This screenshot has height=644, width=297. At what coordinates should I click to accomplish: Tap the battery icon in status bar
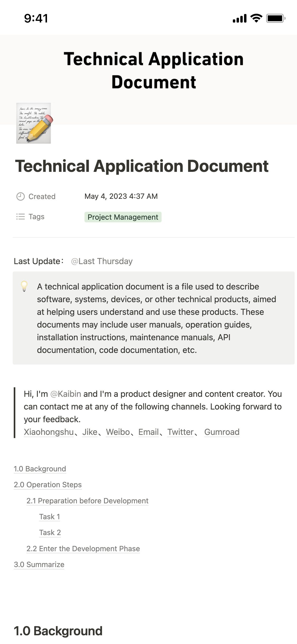point(275,18)
